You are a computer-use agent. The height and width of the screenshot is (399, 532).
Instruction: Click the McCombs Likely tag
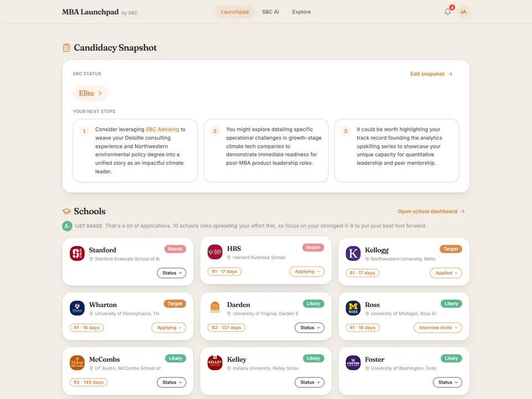pos(176,359)
